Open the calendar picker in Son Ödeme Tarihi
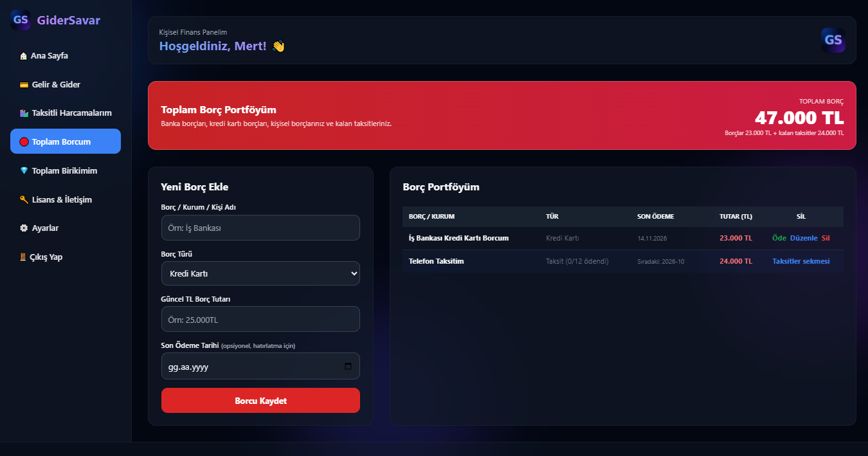Image resolution: width=868 pixels, height=456 pixels. pyautogui.click(x=348, y=367)
